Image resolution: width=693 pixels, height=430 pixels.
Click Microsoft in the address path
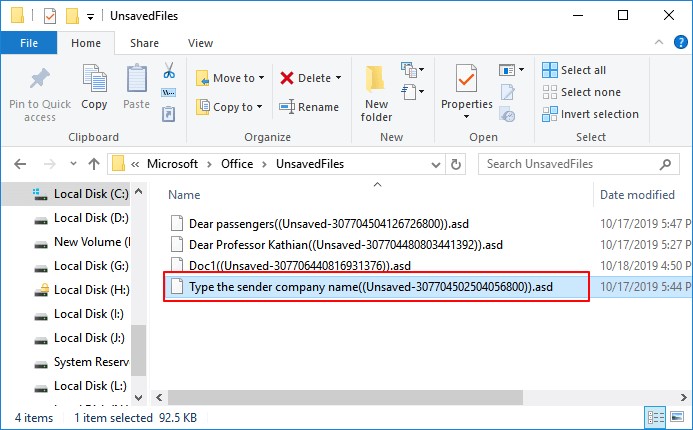click(x=172, y=164)
